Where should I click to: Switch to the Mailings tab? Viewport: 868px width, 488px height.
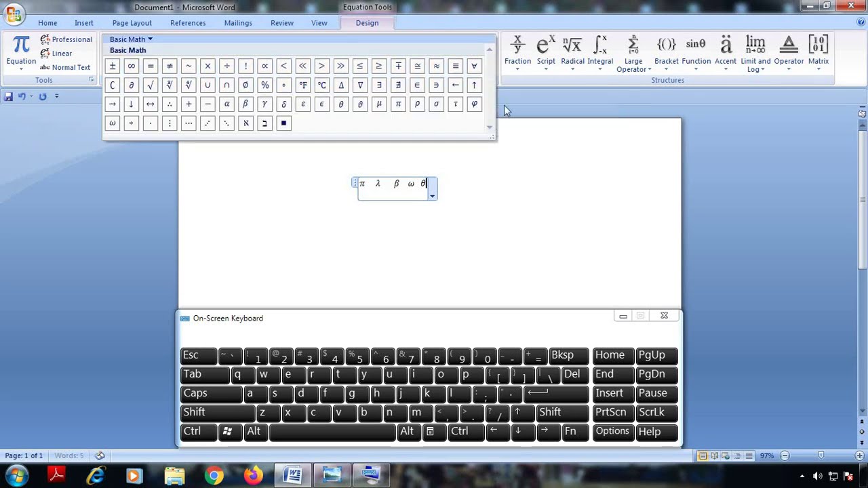click(x=238, y=23)
